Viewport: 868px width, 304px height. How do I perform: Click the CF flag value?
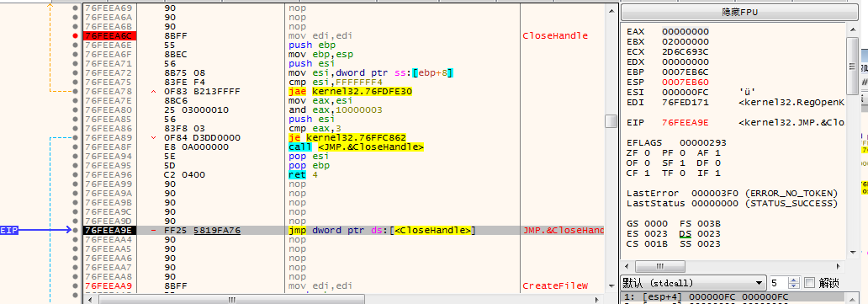[647, 173]
